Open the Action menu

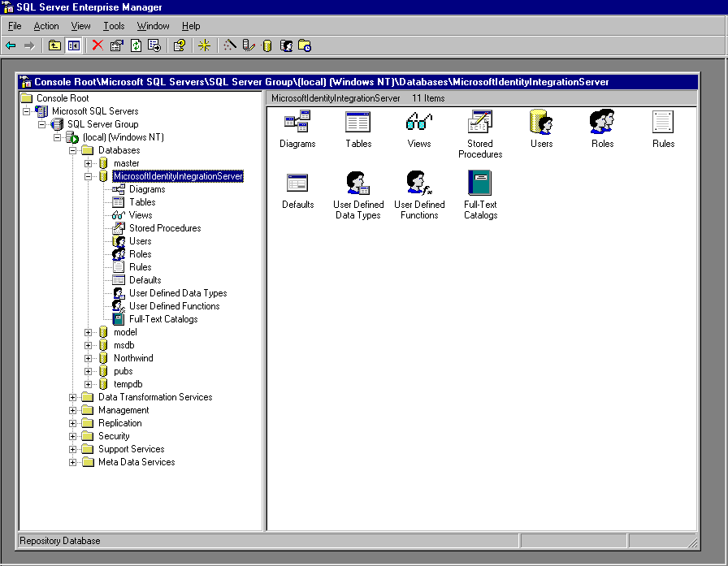coord(46,26)
